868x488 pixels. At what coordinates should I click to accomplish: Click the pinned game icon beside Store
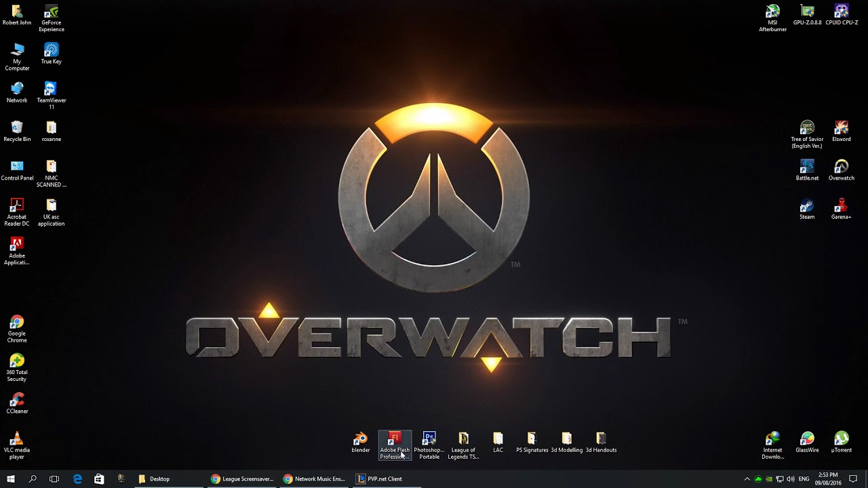[x=121, y=479]
